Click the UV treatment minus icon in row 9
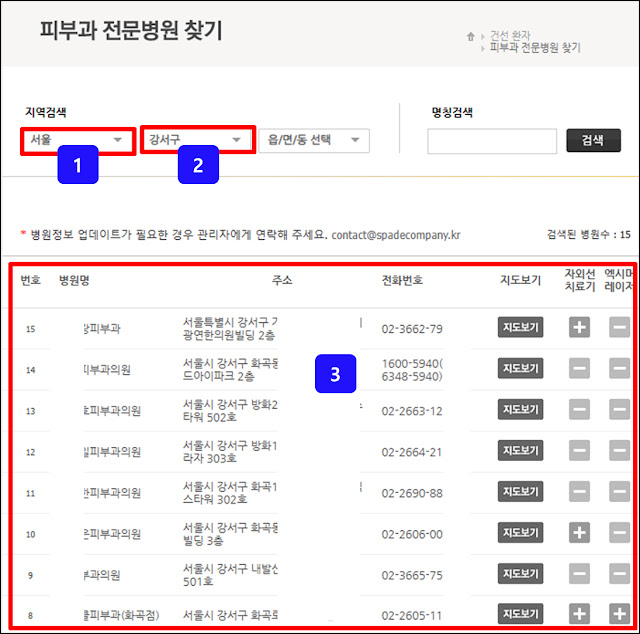Image resolution: width=640 pixels, height=634 pixels. click(x=579, y=574)
